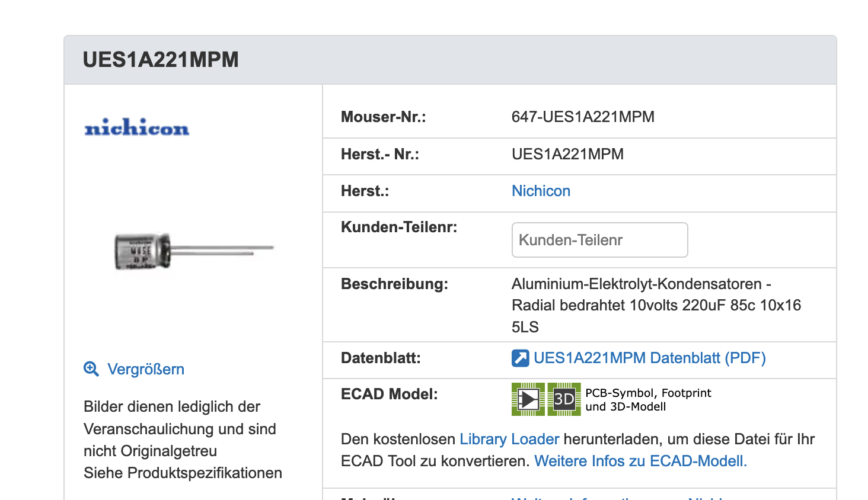Click the Siehe Produktspezifikationen image disclaimer text
The width and height of the screenshot is (868, 500).
(x=183, y=473)
